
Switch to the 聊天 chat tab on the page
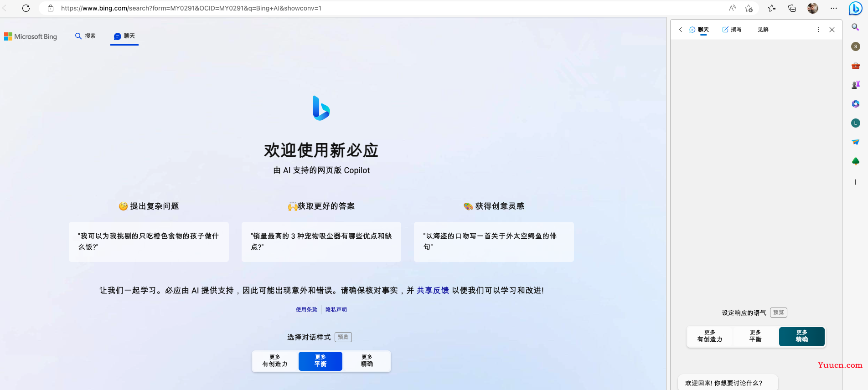[124, 36]
